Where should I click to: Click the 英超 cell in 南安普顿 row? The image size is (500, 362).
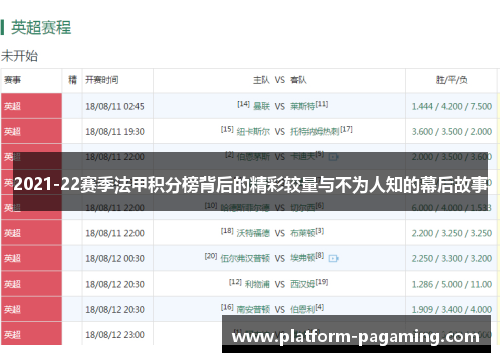click(31, 309)
